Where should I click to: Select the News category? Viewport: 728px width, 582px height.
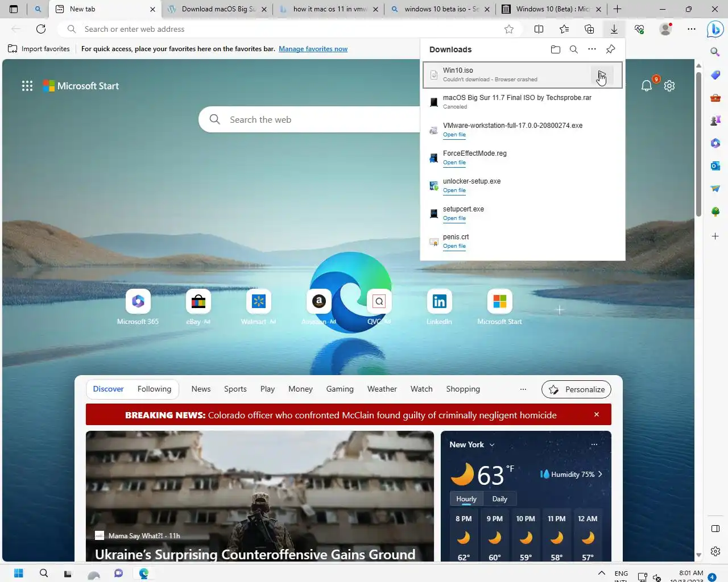point(201,389)
